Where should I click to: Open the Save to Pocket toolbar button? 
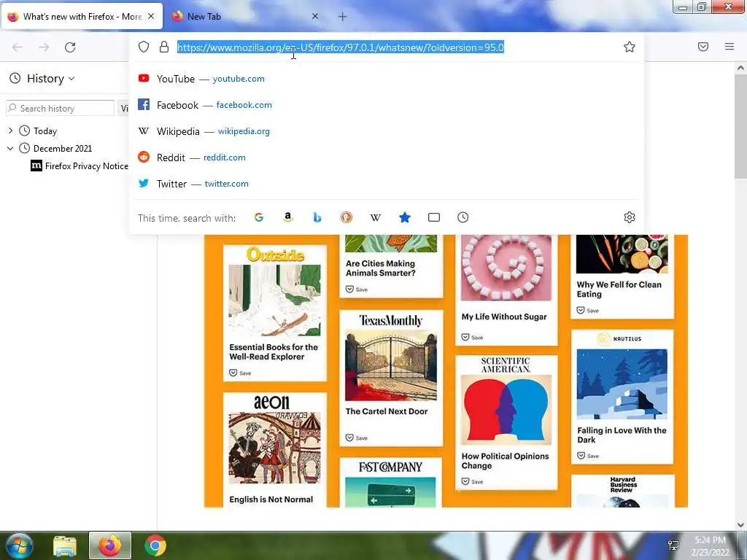703,47
